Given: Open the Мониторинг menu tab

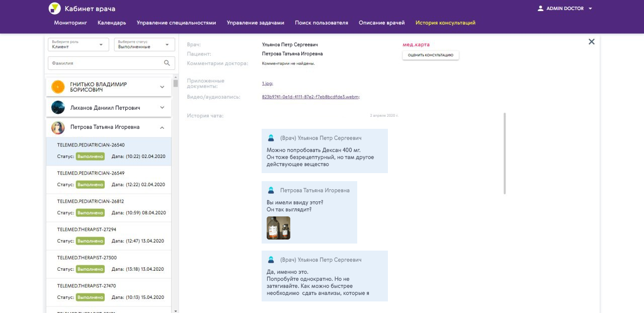Looking at the screenshot, I should [x=70, y=23].
